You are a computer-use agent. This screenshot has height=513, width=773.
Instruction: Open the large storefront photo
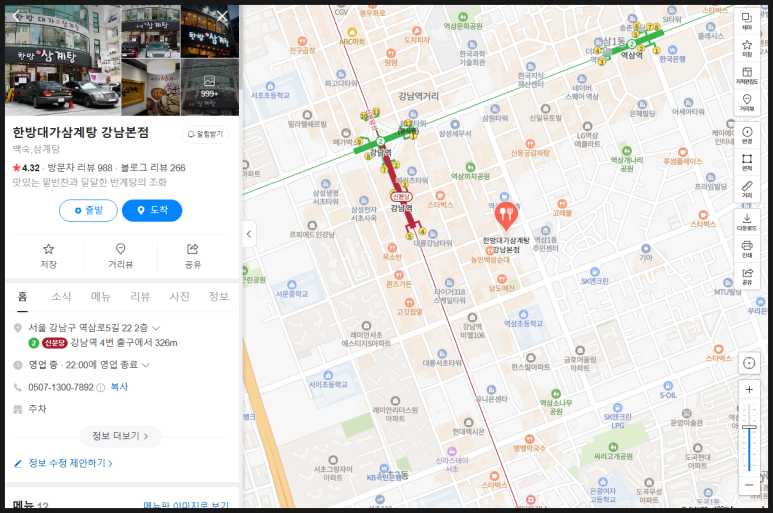tap(63, 60)
